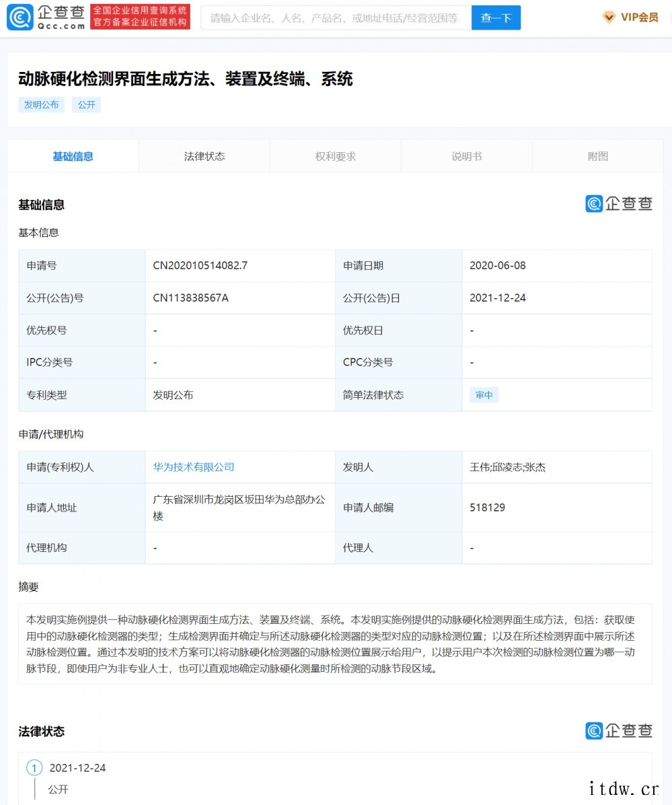Switch to the 权利要求 tab
This screenshot has width=672, height=805.
tap(336, 157)
